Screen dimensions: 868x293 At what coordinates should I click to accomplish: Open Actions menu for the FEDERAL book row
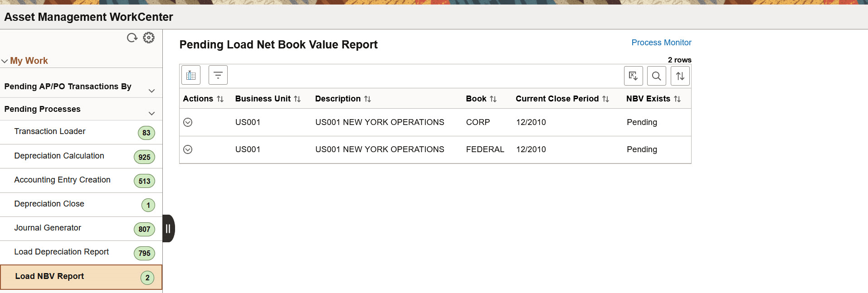click(x=188, y=149)
